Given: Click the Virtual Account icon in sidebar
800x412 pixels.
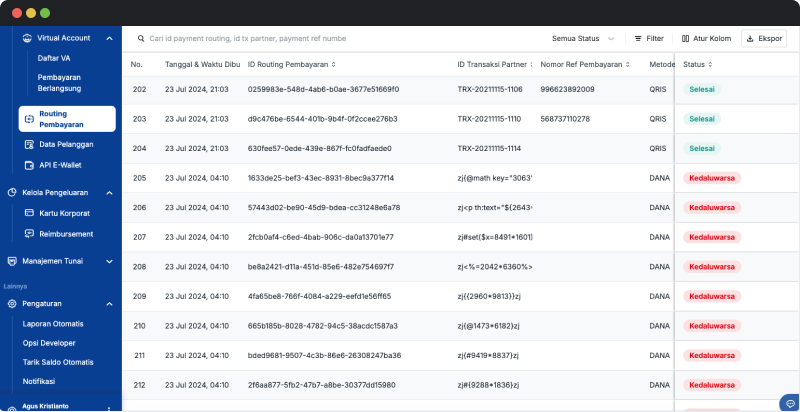Looking at the screenshot, I should click(27, 38).
